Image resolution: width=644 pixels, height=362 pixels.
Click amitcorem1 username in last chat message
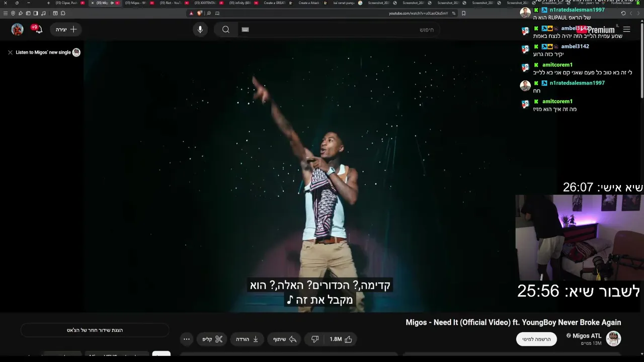point(557,102)
